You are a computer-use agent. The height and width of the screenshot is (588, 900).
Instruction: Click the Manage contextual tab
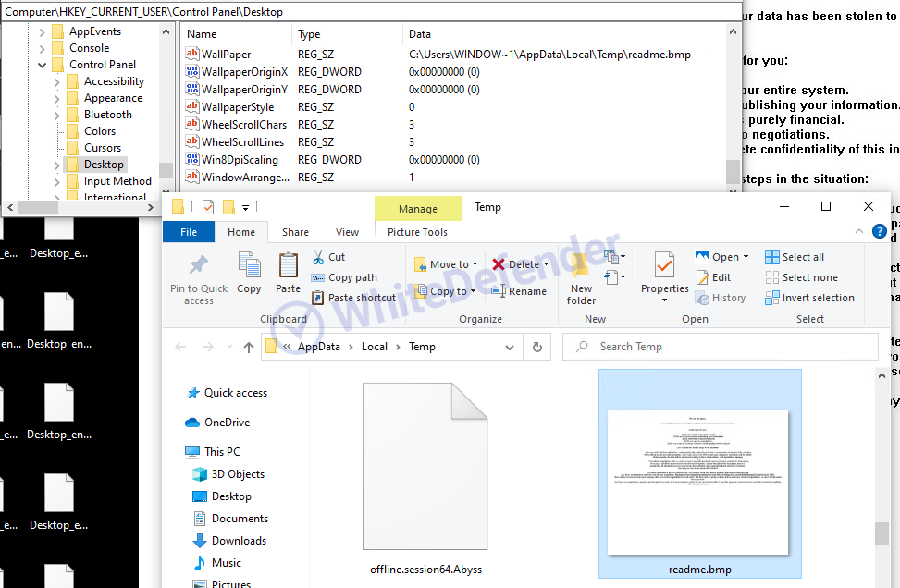click(x=418, y=209)
